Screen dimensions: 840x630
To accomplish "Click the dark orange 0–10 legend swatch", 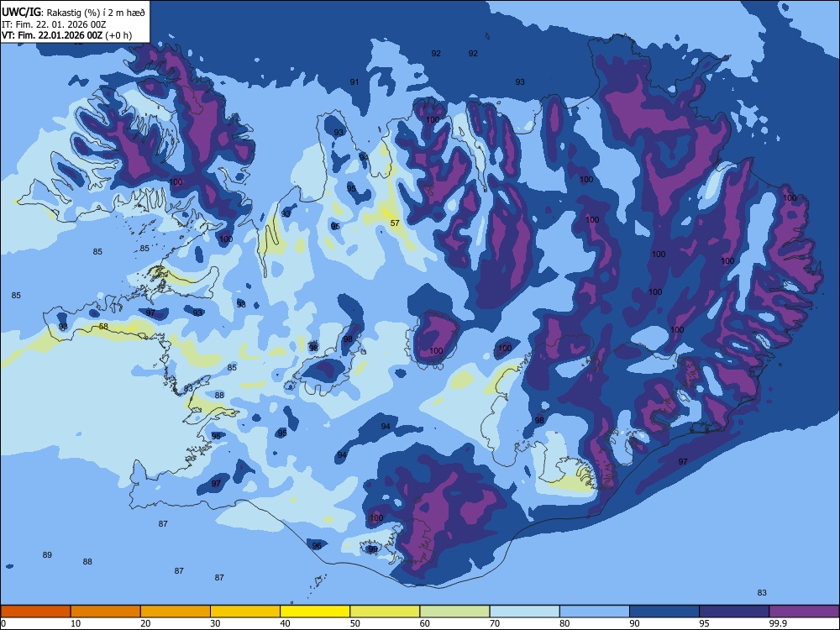I will pos(35,612).
